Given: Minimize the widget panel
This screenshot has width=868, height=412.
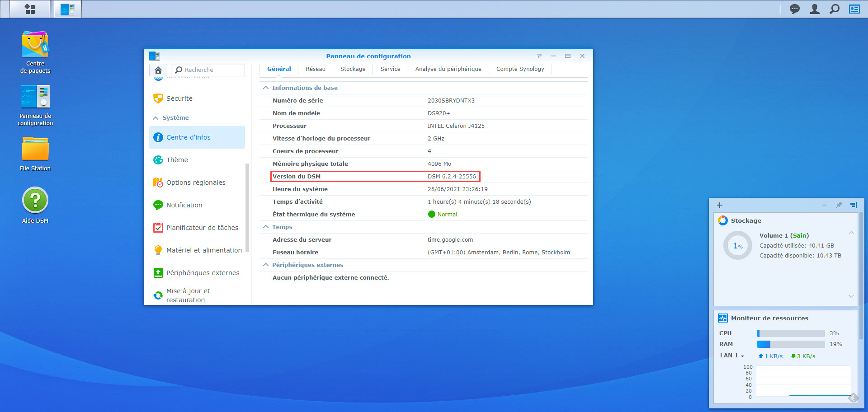Looking at the screenshot, I should (825, 205).
